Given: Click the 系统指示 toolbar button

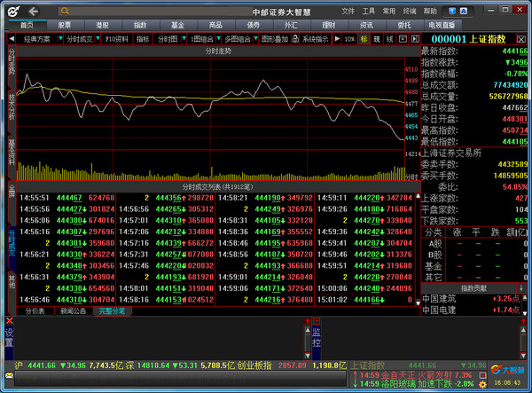Looking at the screenshot, I should point(316,39).
